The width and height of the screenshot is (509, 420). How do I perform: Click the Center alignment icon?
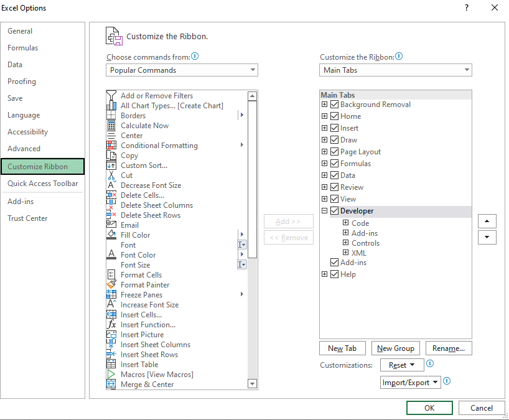[x=111, y=136]
